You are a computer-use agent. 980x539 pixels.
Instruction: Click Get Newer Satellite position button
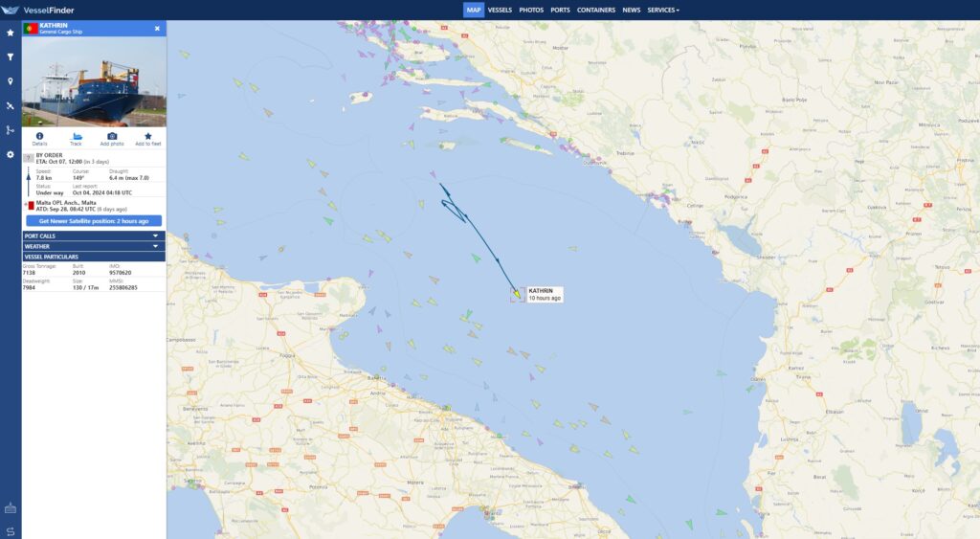[94, 221]
